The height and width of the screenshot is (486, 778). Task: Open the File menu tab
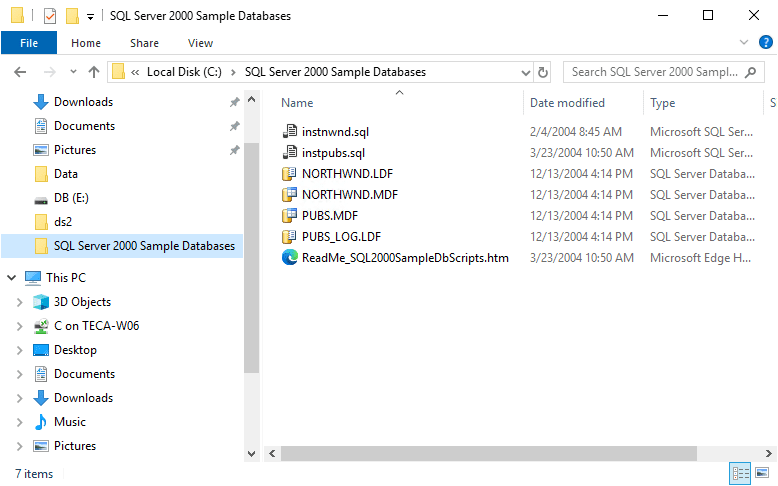point(29,43)
